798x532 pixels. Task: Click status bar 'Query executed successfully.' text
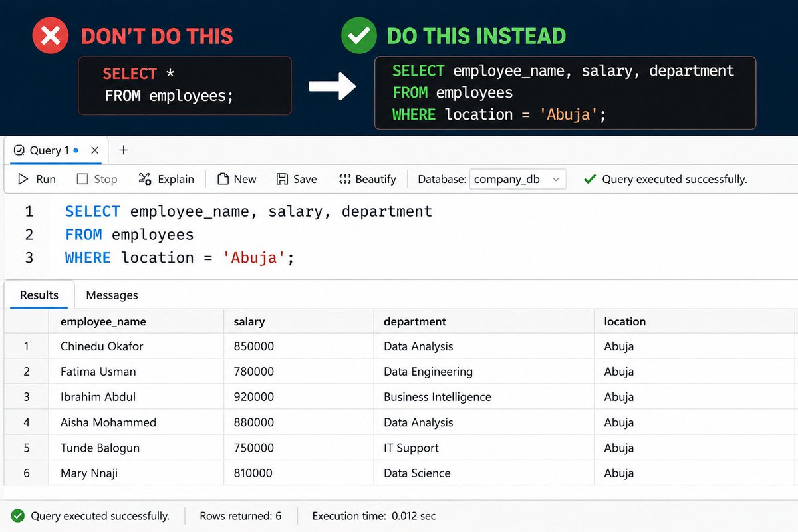[100, 516]
